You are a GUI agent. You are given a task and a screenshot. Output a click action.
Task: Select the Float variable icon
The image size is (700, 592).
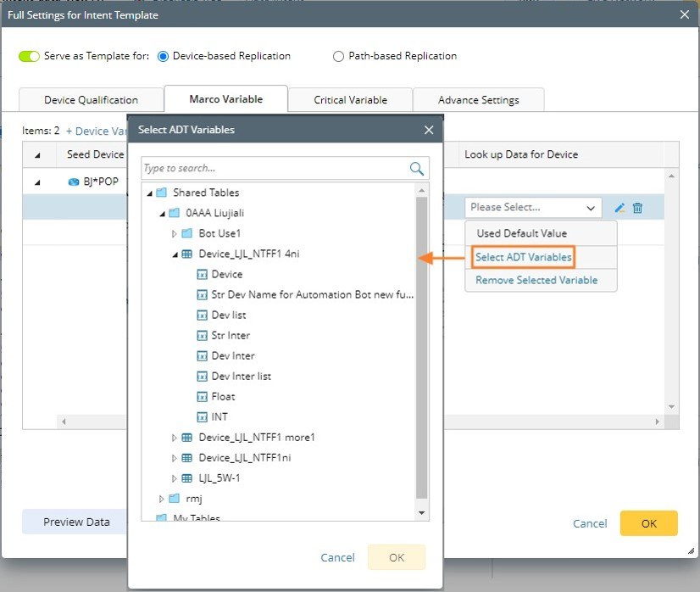point(202,397)
